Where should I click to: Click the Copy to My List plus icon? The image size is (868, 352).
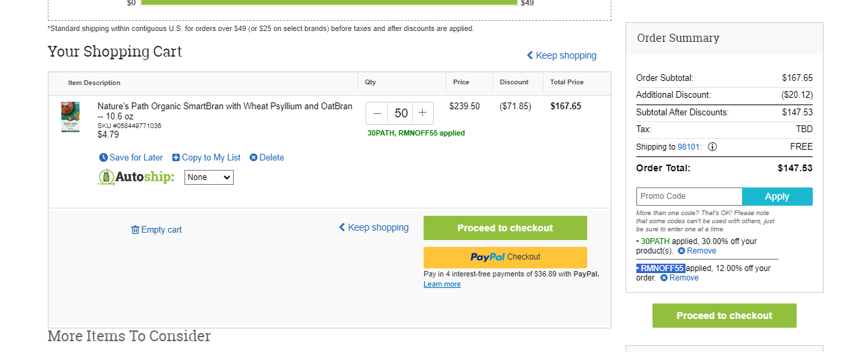176,158
